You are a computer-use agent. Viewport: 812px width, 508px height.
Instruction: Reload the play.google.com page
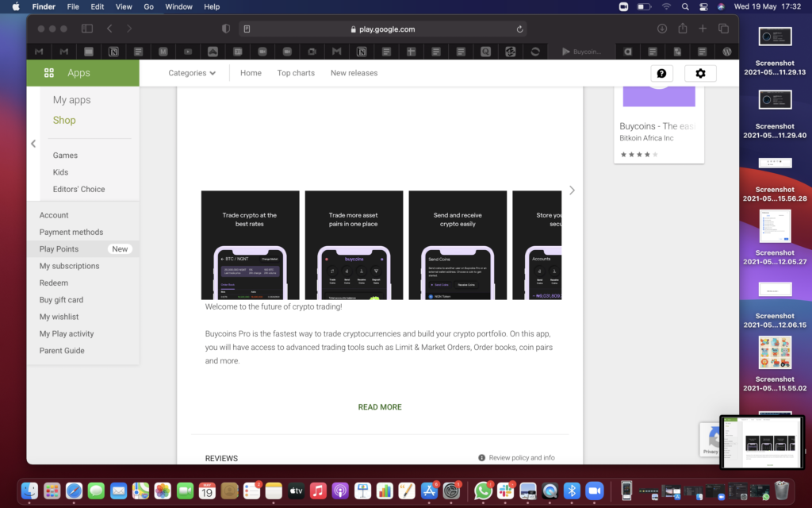[519, 29]
